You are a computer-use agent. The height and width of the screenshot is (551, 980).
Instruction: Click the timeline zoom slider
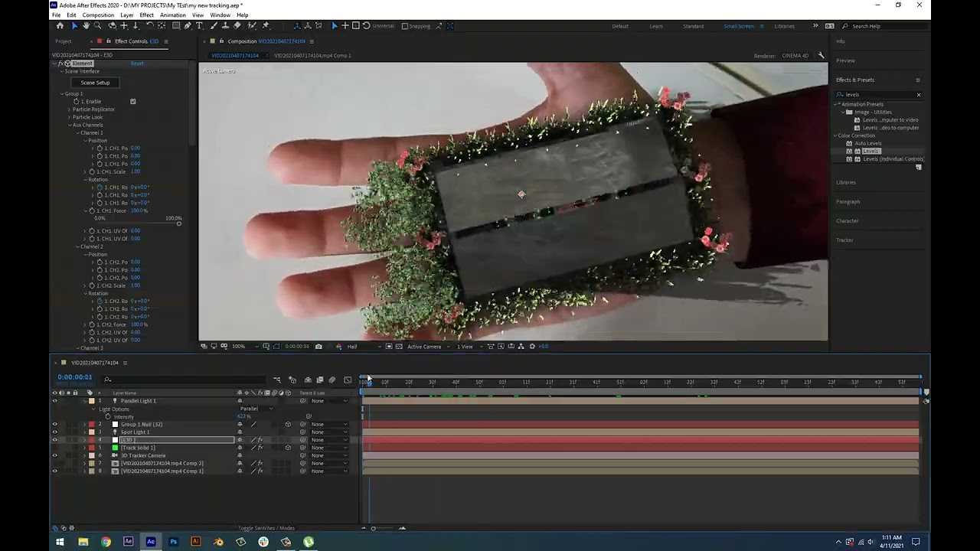tap(373, 528)
